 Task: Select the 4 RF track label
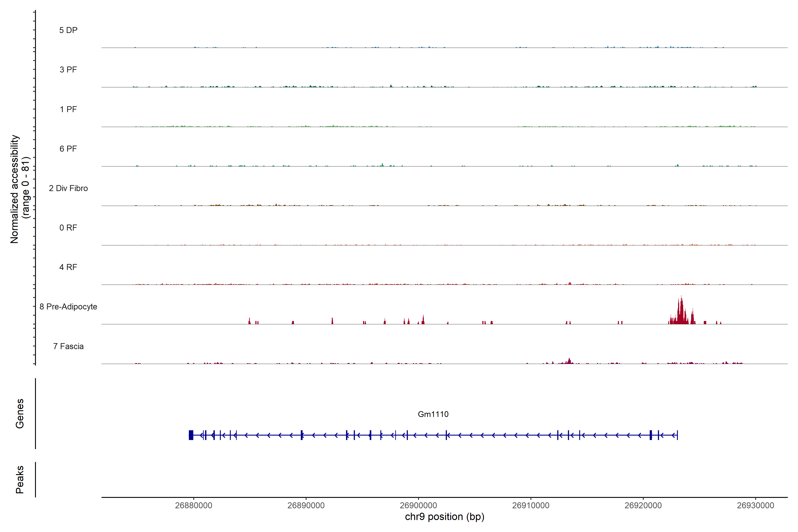click(68, 267)
